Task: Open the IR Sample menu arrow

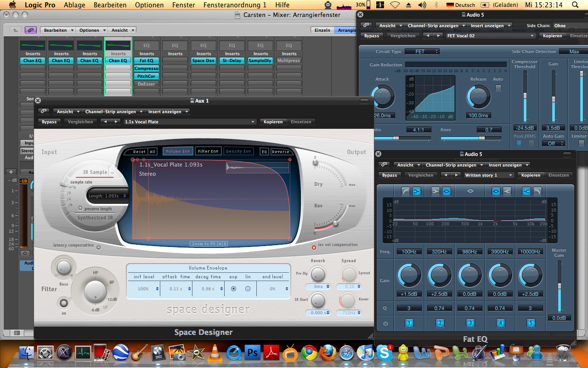Action: point(112,172)
